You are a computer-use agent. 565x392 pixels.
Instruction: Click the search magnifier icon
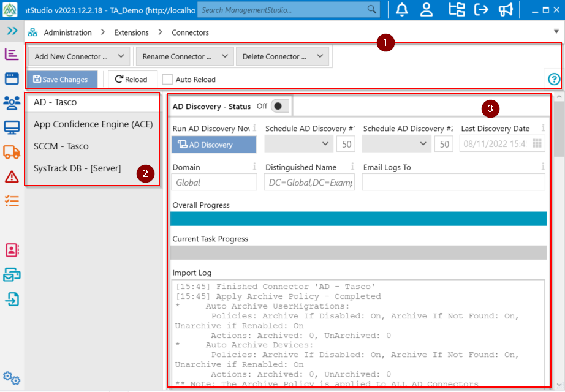coord(371,9)
